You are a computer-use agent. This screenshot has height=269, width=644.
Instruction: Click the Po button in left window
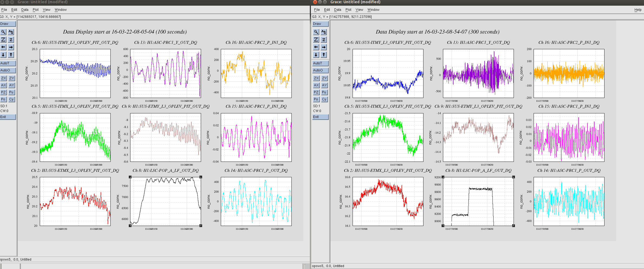4,99
